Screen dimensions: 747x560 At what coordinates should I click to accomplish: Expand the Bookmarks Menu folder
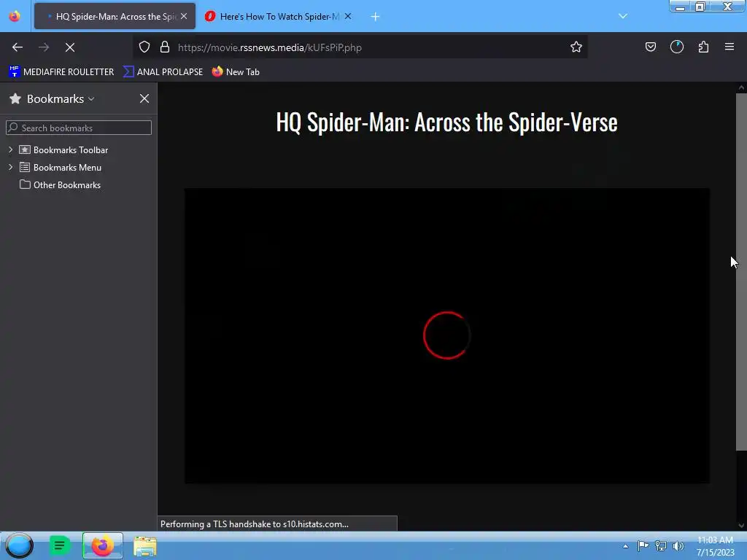click(10, 167)
